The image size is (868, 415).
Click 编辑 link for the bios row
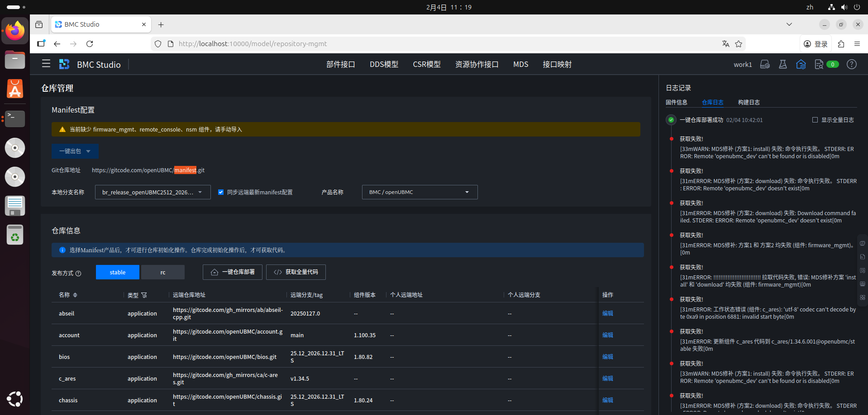click(x=607, y=357)
